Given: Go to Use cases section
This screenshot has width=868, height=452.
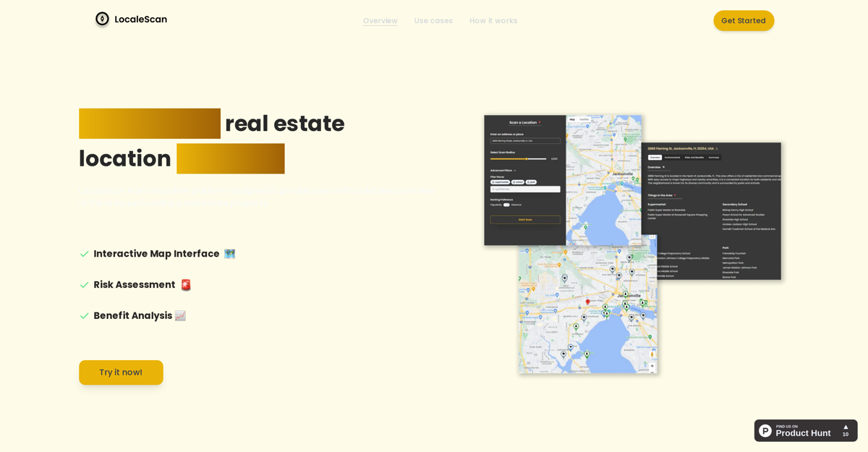Looking at the screenshot, I should pos(433,20).
